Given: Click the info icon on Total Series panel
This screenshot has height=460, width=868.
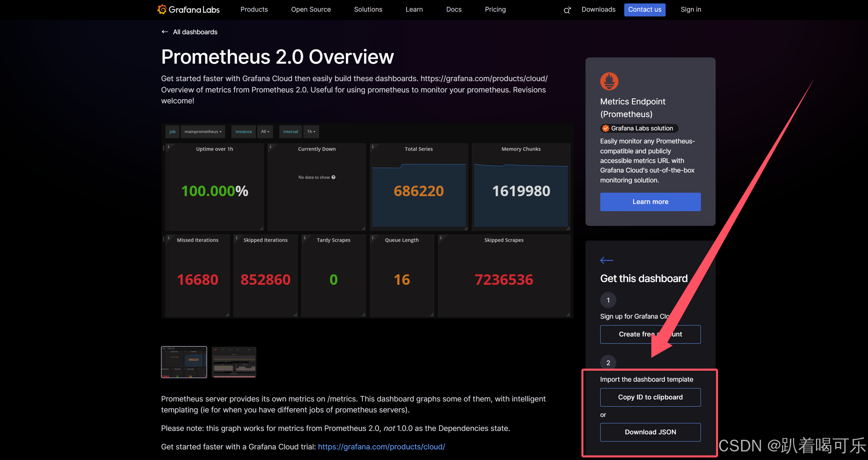Looking at the screenshot, I should (373, 146).
